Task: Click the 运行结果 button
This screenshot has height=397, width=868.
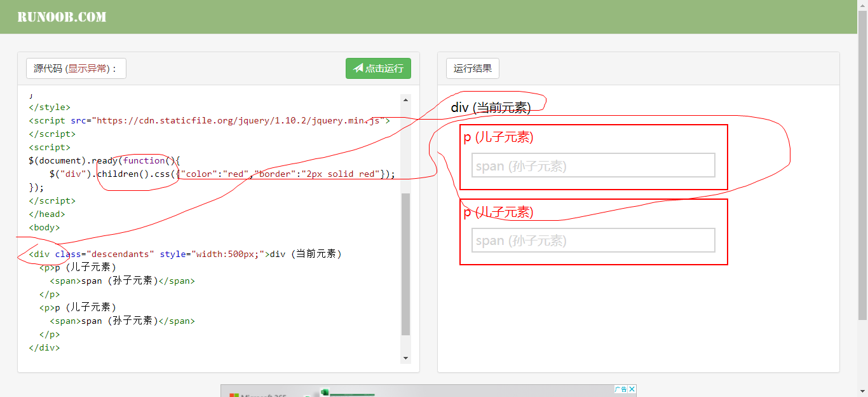Action: (x=473, y=69)
